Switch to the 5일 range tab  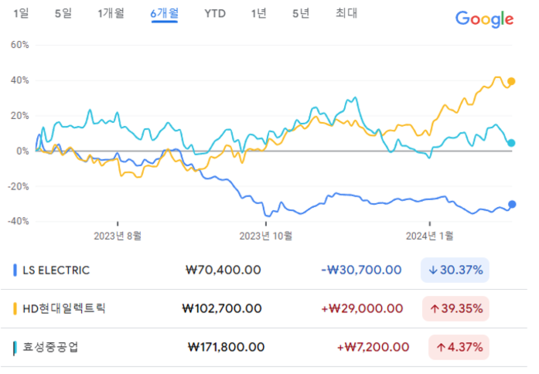point(63,13)
